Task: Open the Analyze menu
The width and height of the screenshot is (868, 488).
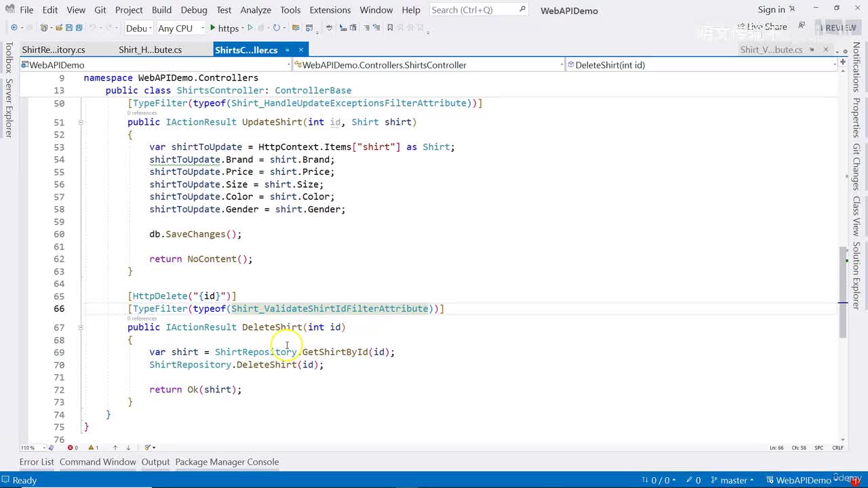Action: click(257, 9)
